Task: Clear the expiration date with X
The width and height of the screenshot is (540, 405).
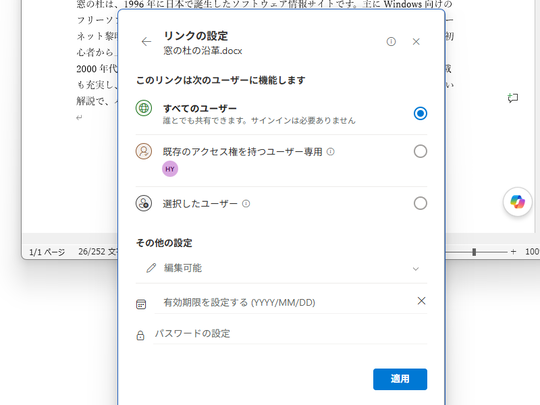Action: point(421,301)
